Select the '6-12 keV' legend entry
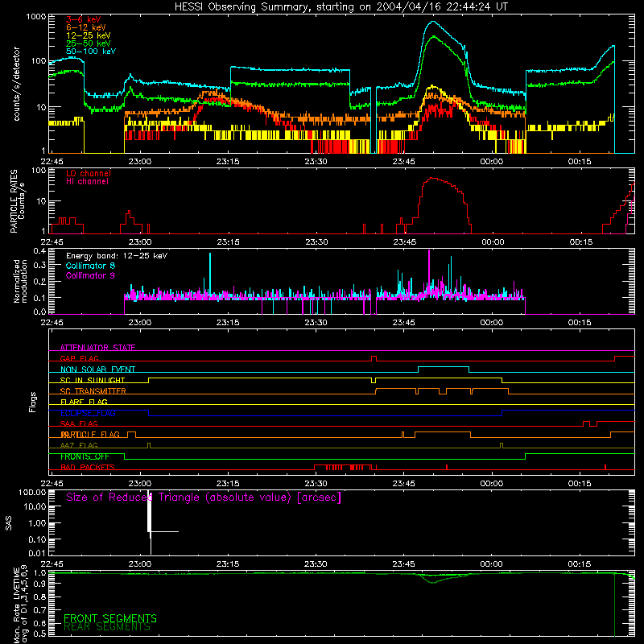 point(86,27)
